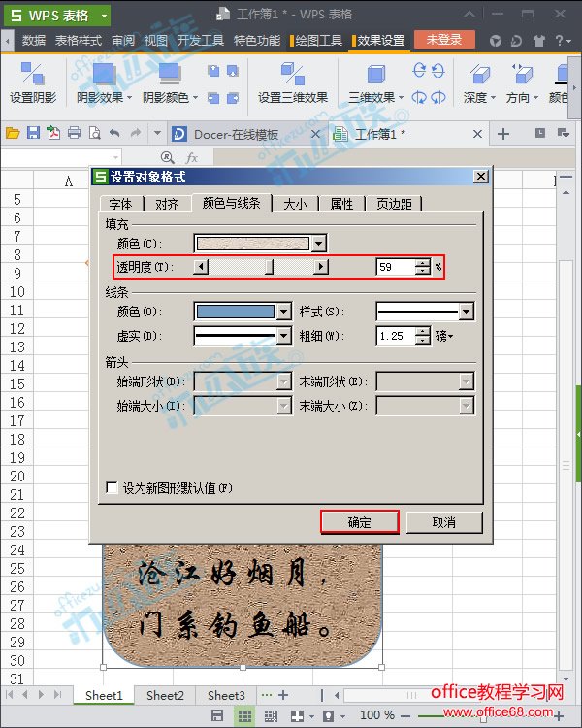The height and width of the screenshot is (728, 582).
Task: Open the 绘图工具 ribbon tab
Action: (315, 41)
